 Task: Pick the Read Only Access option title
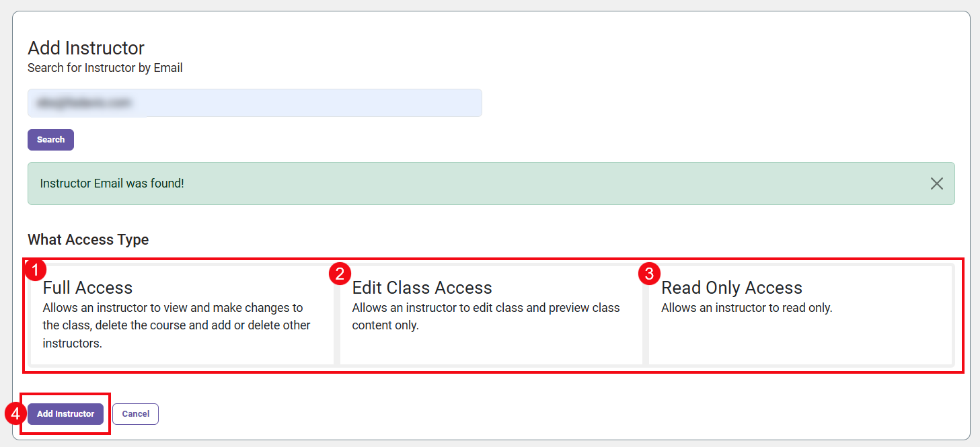(731, 288)
